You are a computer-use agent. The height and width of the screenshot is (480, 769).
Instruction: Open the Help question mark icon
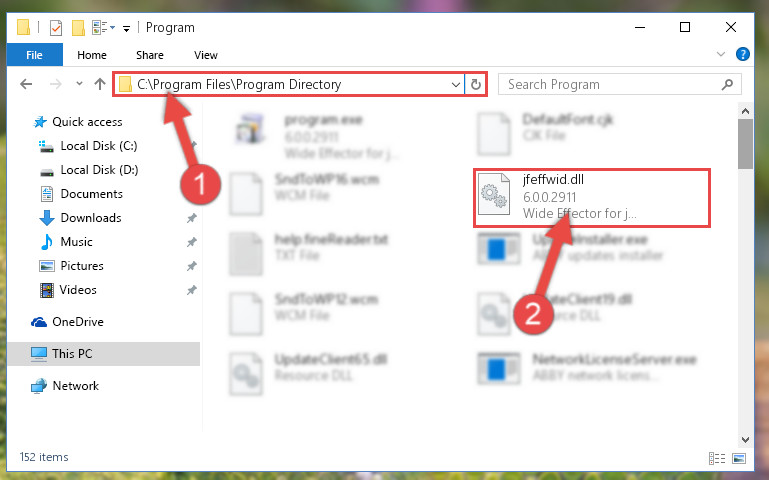tap(743, 54)
